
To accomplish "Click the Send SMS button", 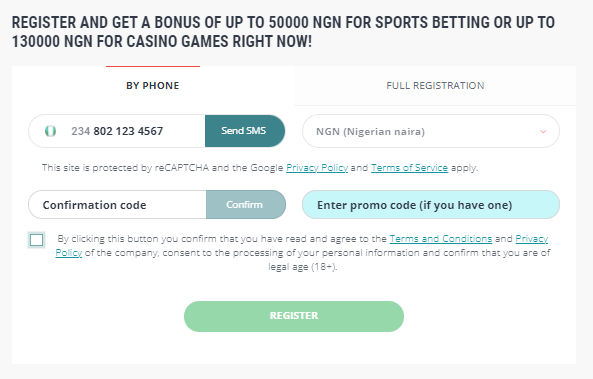I will 245,131.
